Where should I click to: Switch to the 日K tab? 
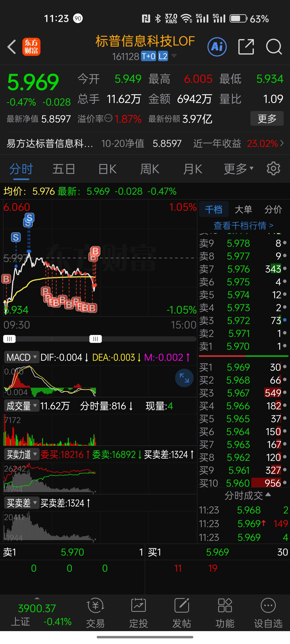point(107,169)
